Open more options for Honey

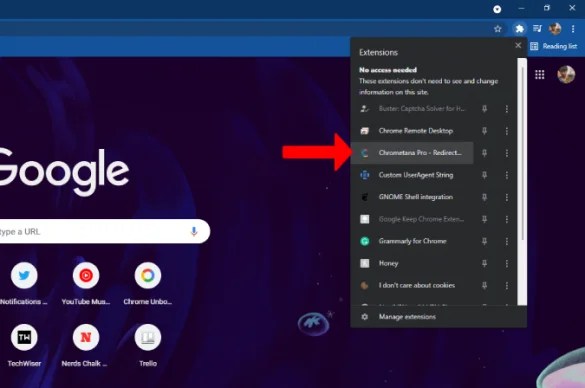tap(507, 263)
